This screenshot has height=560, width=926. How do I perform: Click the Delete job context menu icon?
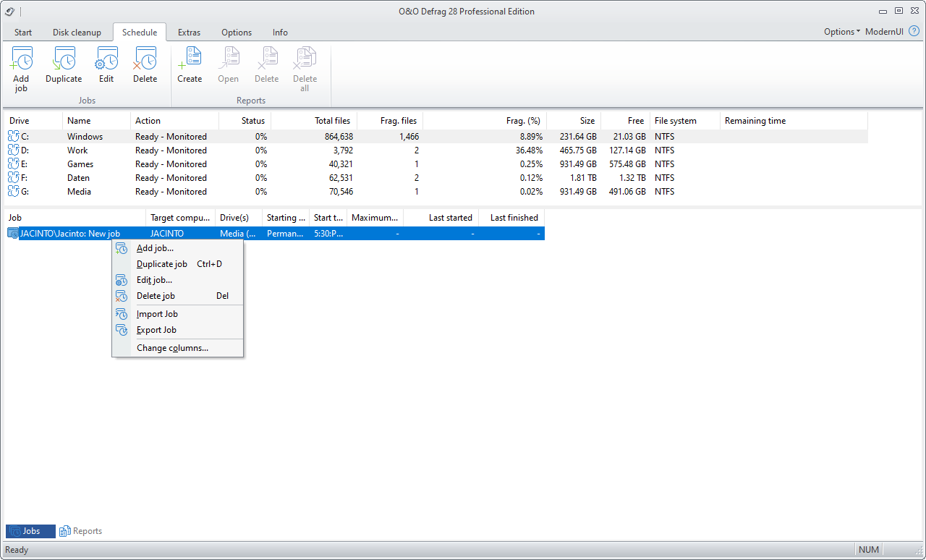tap(122, 296)
